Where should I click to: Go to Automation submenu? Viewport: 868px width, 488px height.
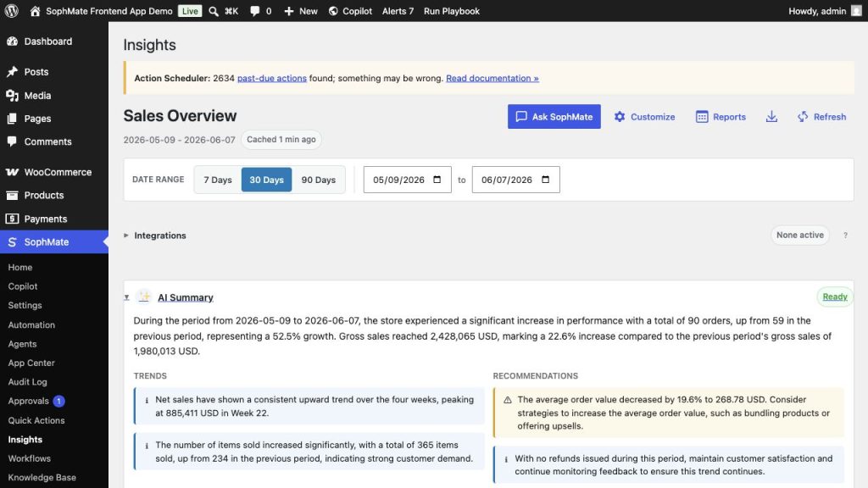pyautogui.click(x=31, y=324)
